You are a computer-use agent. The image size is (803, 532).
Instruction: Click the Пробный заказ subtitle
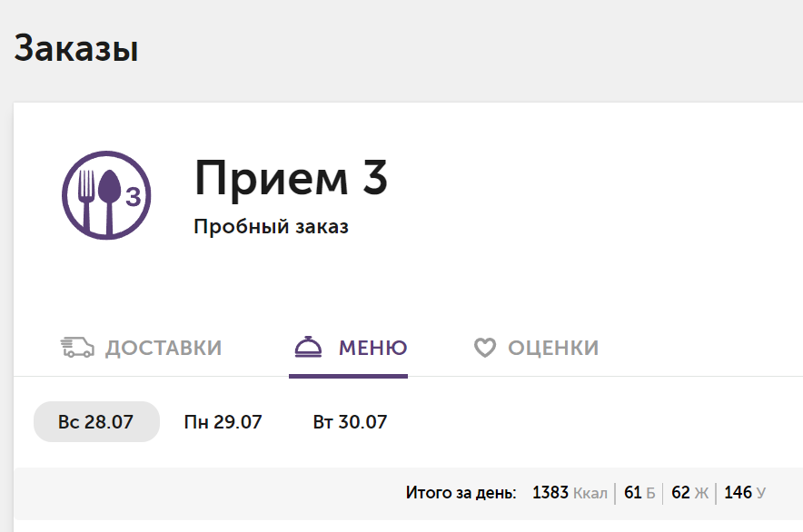(x=271, y=226)
